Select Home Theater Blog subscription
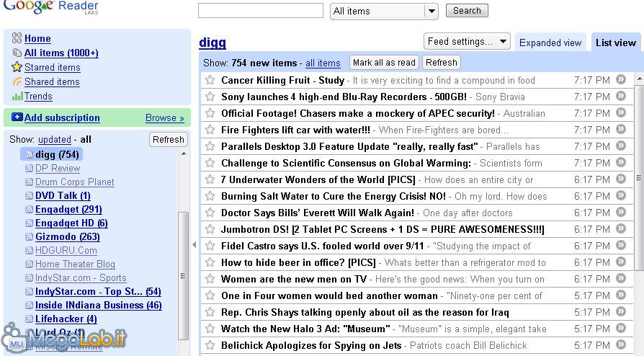The height and width of the screenshot is (356, 644). point(75,264)
